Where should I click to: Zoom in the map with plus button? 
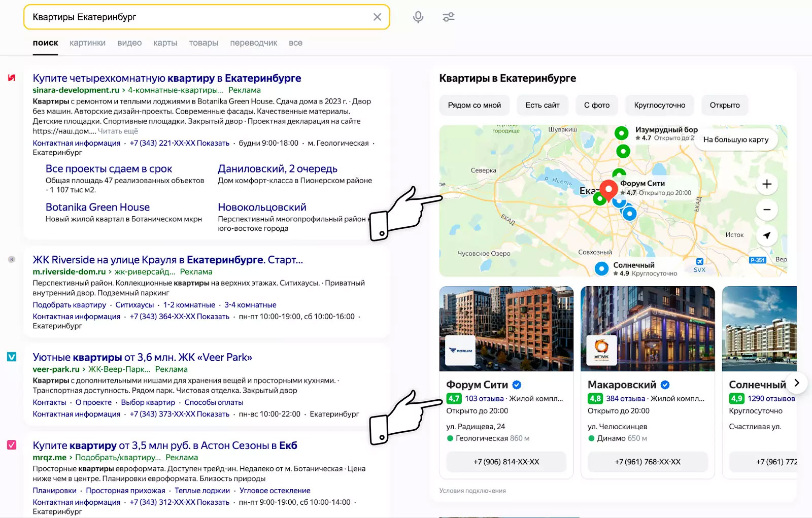click(767, 184)
